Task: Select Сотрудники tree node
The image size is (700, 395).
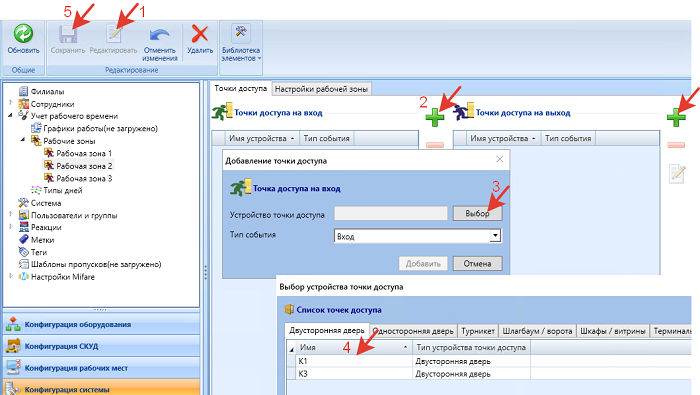Action: (x=52, y=104)
